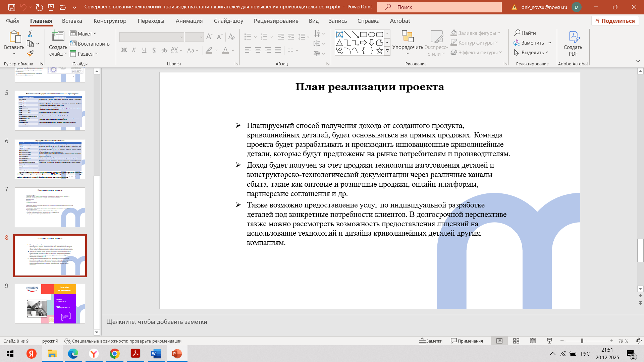Open the Вставка ribbon tab
This screenshot has width=644, height=362.
pyautogui.click(x=72, y=21)
